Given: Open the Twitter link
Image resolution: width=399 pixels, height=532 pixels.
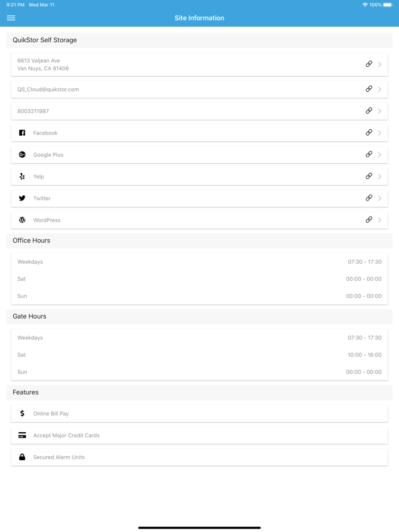Looking at the screenshot, I should pyautogui.click(x=369, y=198).
